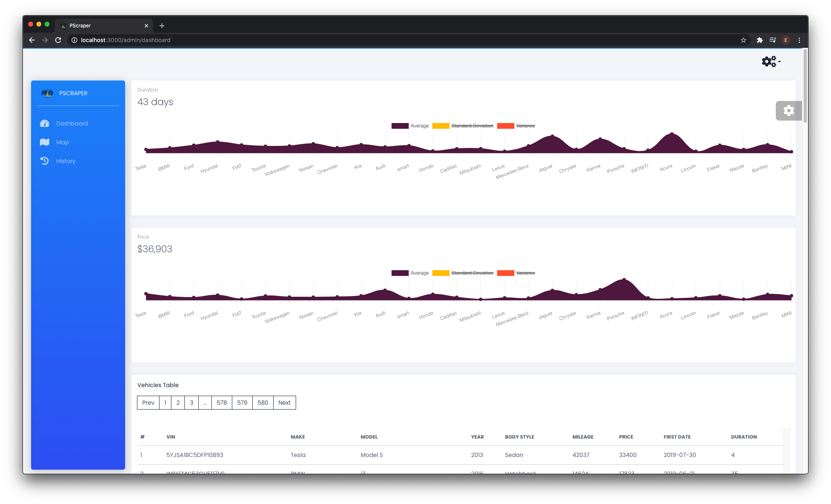The height and width of the screenshot is (504, 831).
Task: Bookmark this page with star icon
Action: click(x=743, y=40)
